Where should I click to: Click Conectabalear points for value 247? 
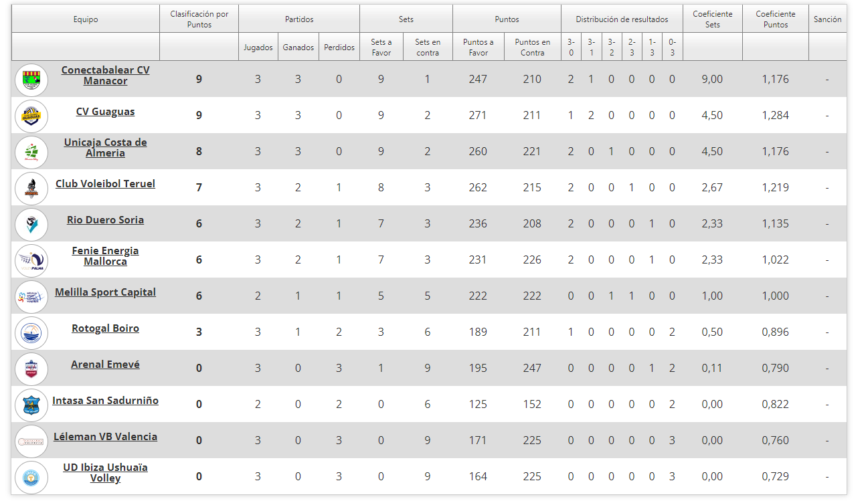[478, 80]
